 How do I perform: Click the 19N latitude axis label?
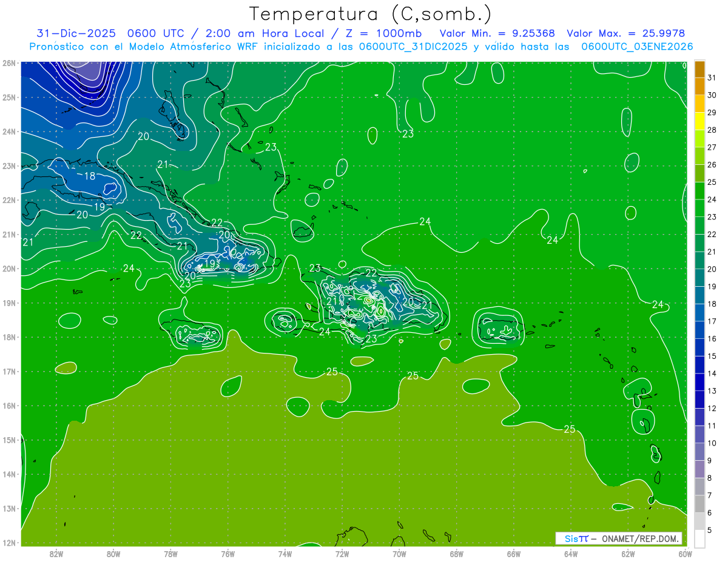9,303
